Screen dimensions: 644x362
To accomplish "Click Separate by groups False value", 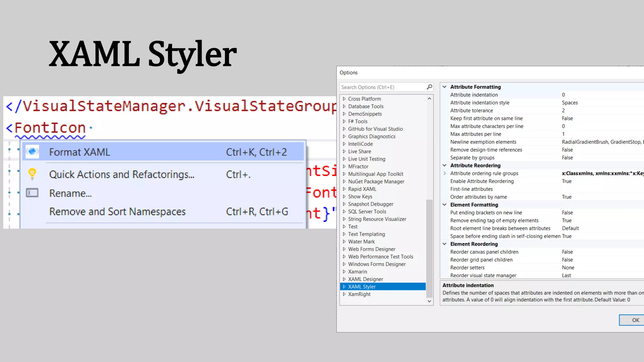I will (x=567, y=157).
